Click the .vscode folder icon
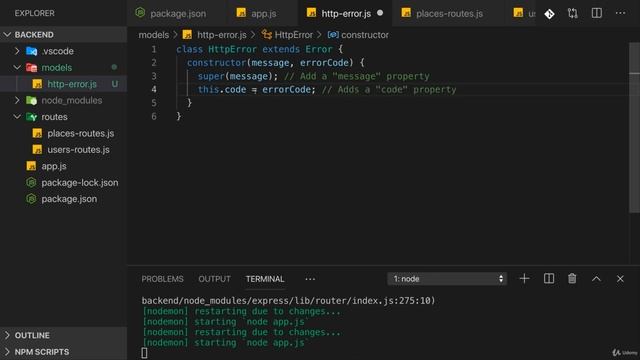This screenshot has width=640, height=360. click(x=31, y=51)
